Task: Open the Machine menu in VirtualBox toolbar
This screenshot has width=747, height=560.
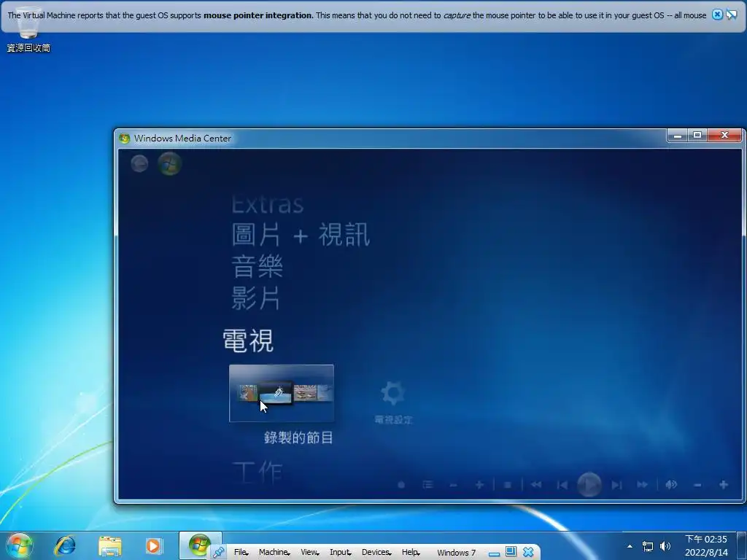Action: click(x=274, y=552)
